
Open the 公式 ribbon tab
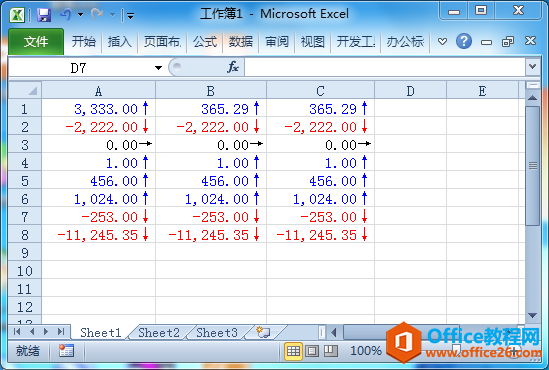[x=205, y=42]
